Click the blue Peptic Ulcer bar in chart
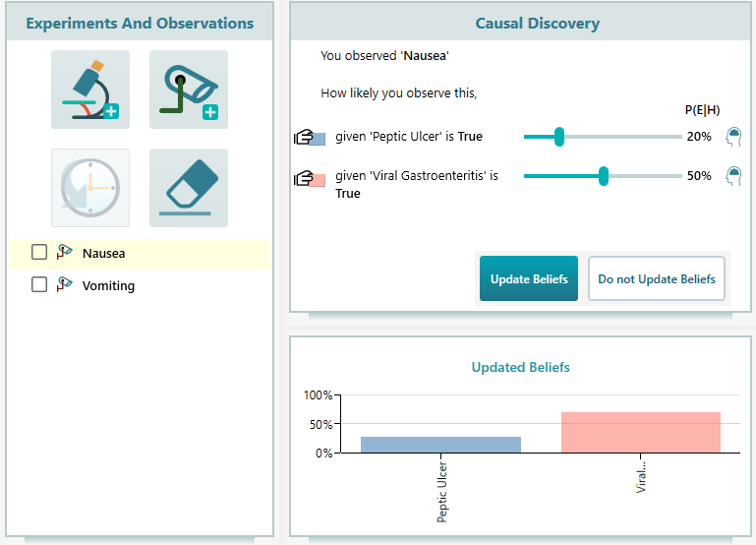 point(440,445)
